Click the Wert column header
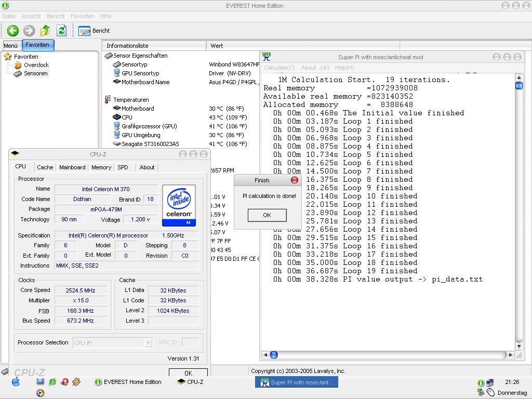Image resolution: width=532 pixels, height=399 pixels. (x=303, y=46)
